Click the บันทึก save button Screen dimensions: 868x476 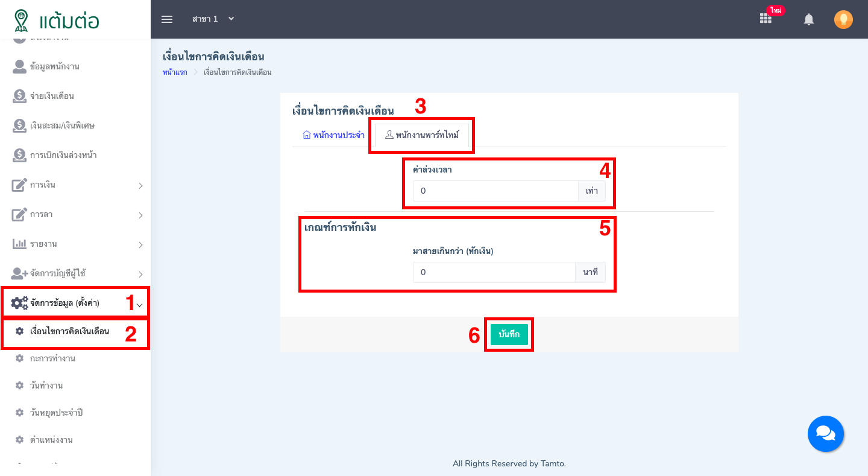pyautogui.click(x=509, y=334)
